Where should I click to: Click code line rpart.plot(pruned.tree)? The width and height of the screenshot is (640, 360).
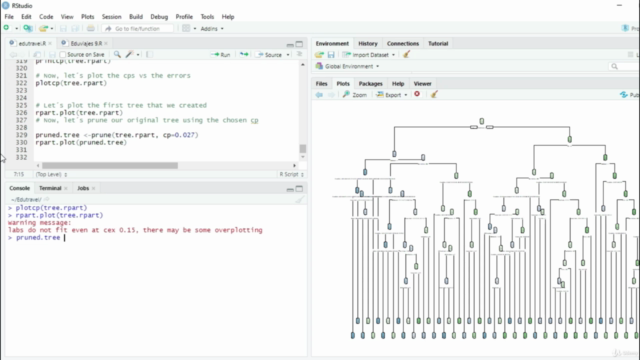tap(81, 142)
